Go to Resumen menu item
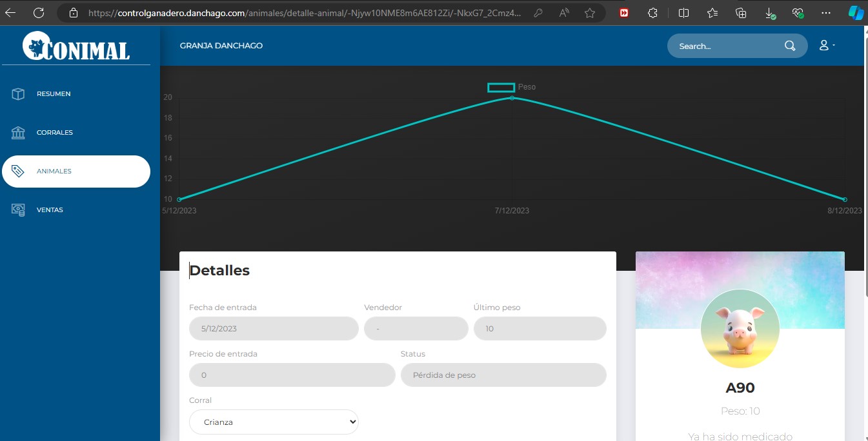 pos(54,94)
